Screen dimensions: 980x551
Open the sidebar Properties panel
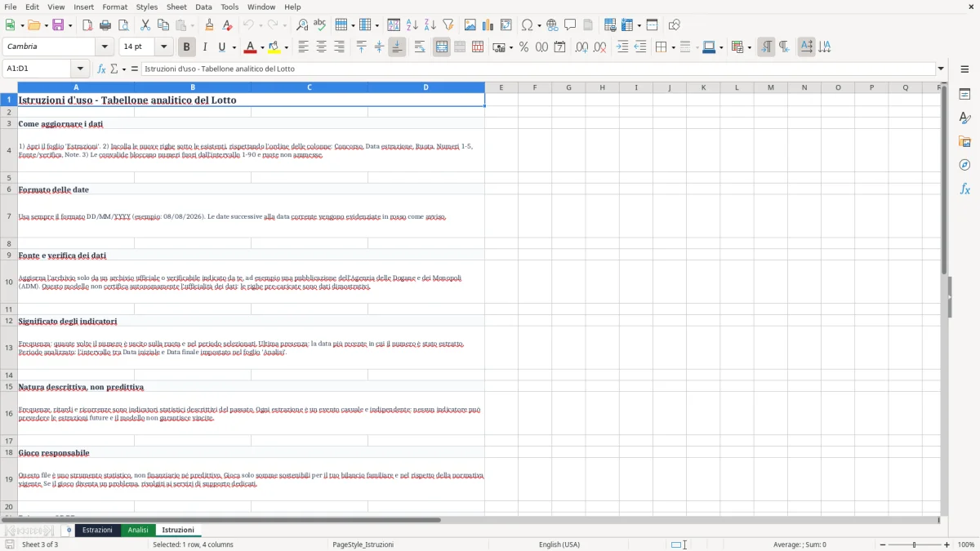964,95
